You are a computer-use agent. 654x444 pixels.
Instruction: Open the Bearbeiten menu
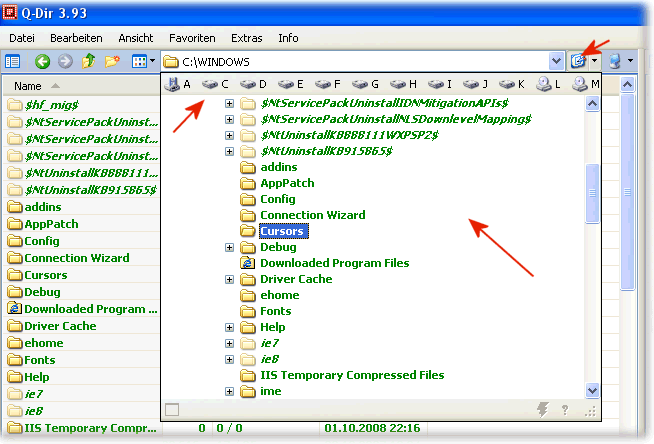point(76,38)
